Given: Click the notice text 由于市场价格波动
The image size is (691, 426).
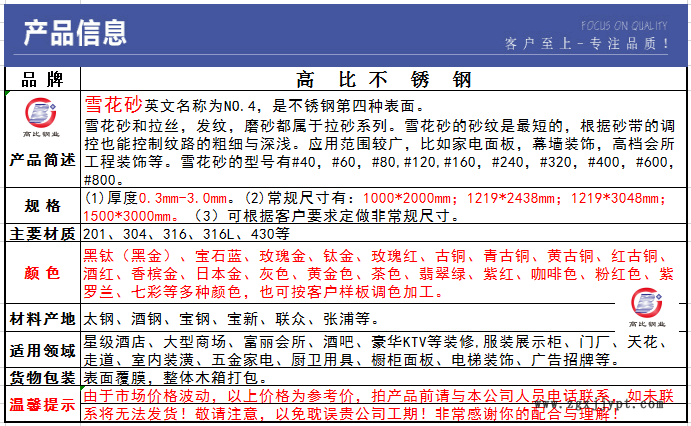Looking at the screenshot, I should tap(147, 396).
